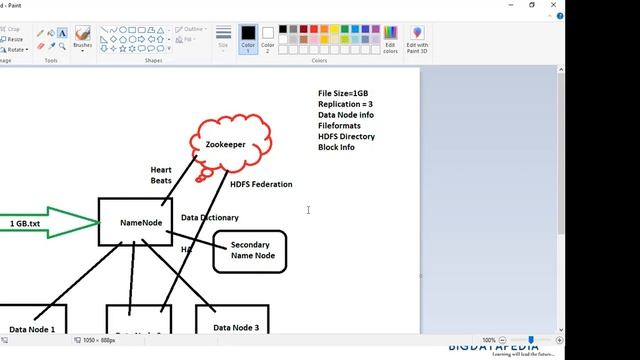Choose the Right arrow shape

pyautogui.click(x=142, y=40)
